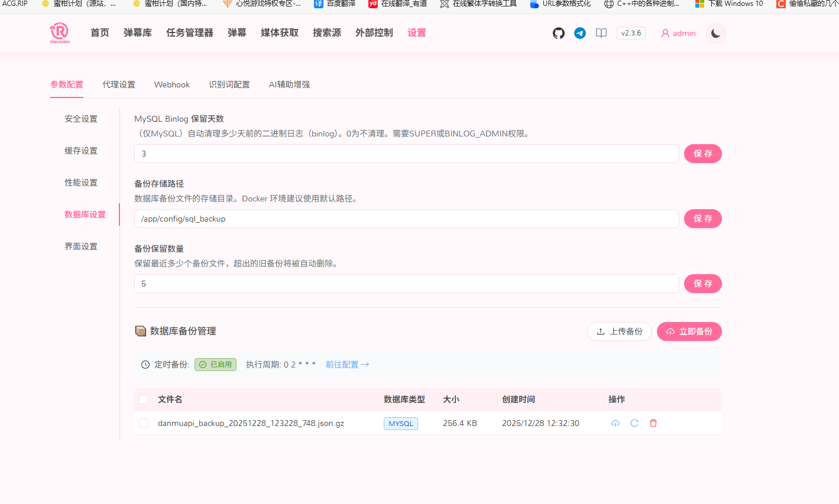
Task: Select the MySQL Binlog retention days input field
Action: pos(408,154)
